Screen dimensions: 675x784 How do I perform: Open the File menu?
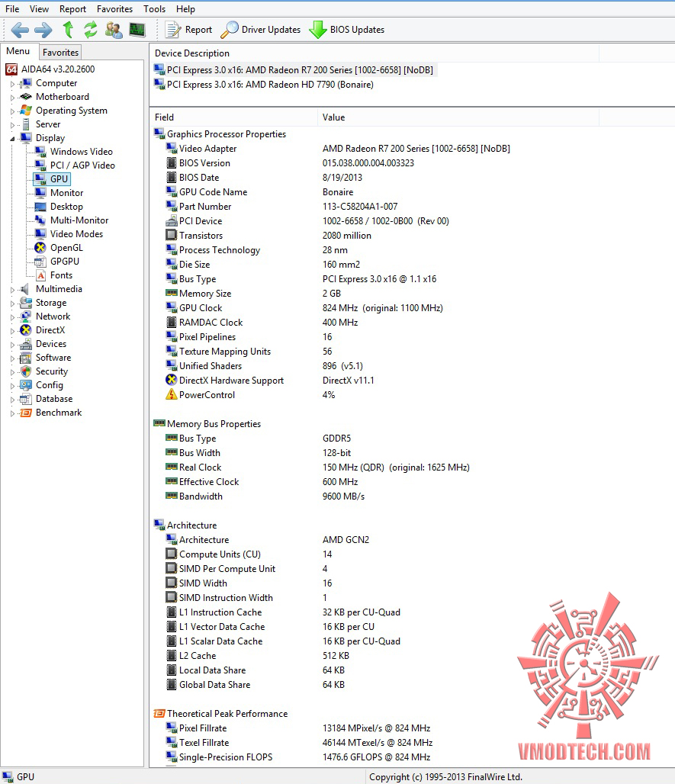tap(12, 9)
